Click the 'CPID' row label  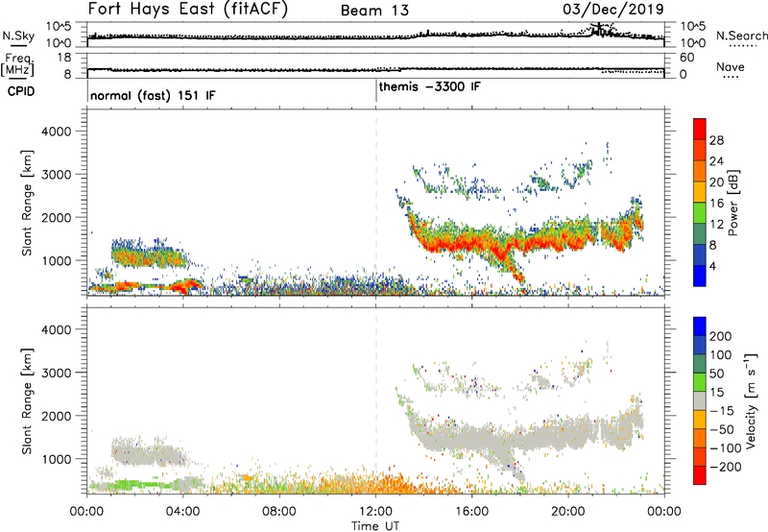click(x=21, y=91)
